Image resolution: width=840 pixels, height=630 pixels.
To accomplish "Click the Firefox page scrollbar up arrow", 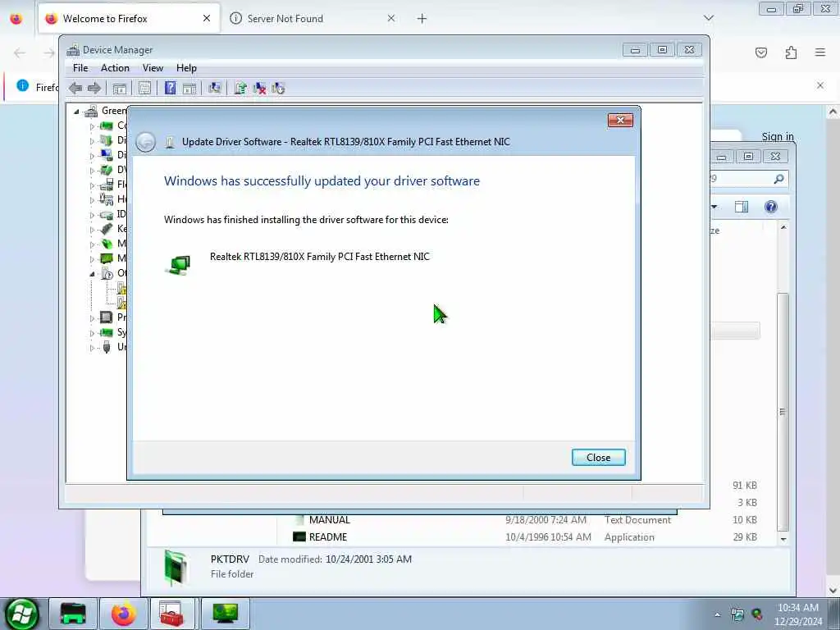I will [833, 112].
